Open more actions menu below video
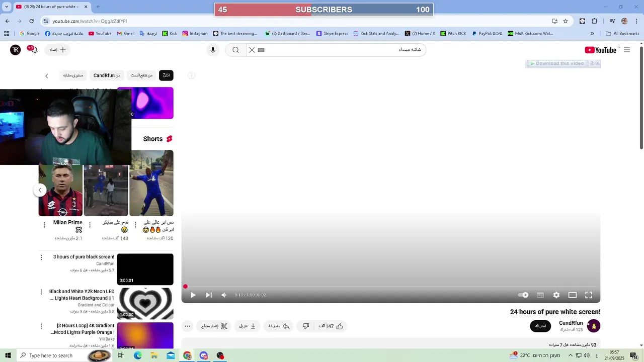 tap(187, 326)
